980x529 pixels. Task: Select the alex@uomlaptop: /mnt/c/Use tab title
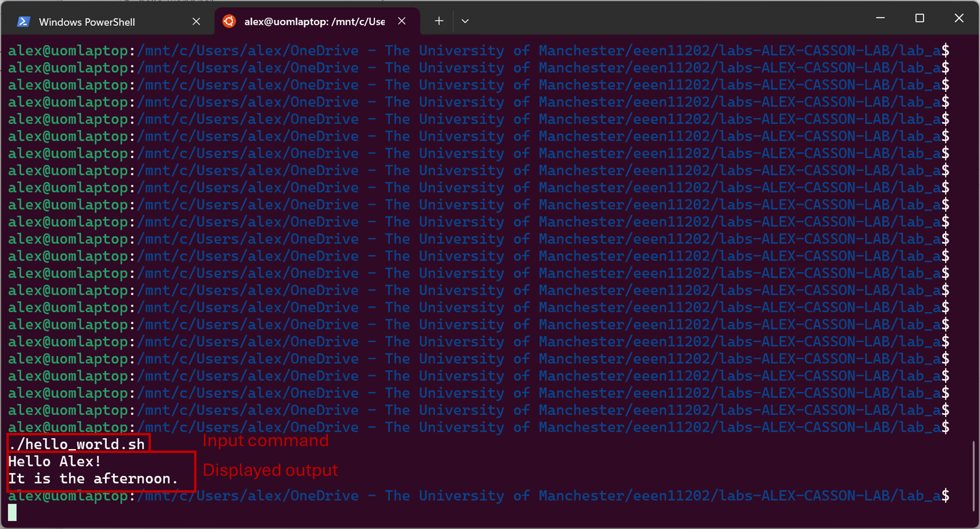pos(314,22)
